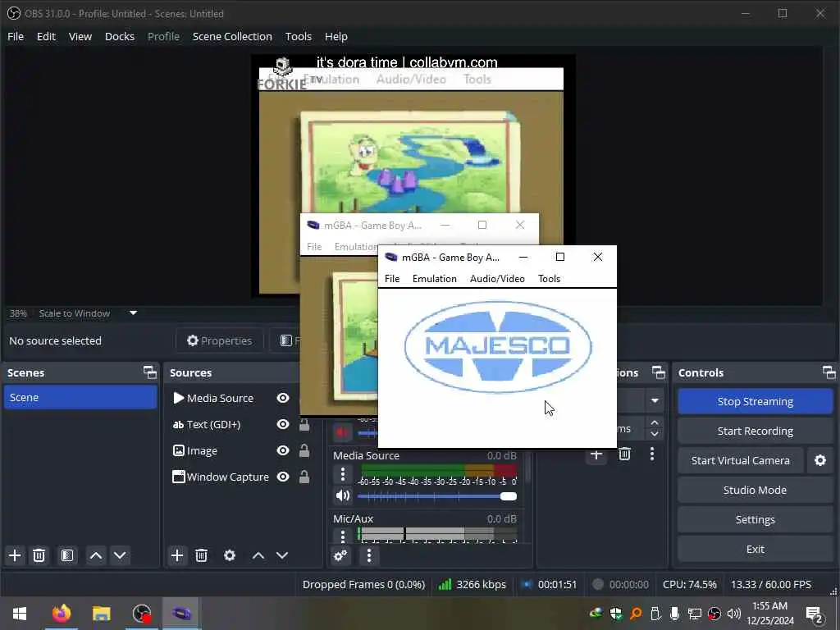The image size is (840, 630).
Task: Open virtual camera settings gear
Action: click(820, 460)
